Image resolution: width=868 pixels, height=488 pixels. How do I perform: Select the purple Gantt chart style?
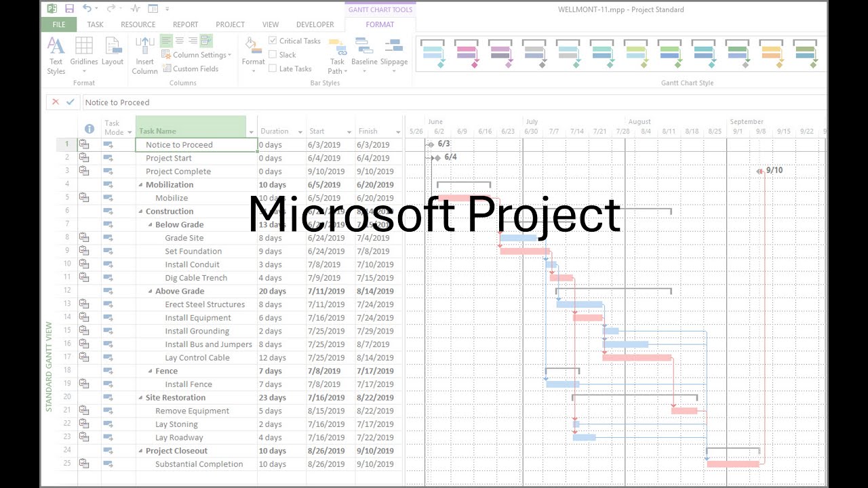coord(501,54)
